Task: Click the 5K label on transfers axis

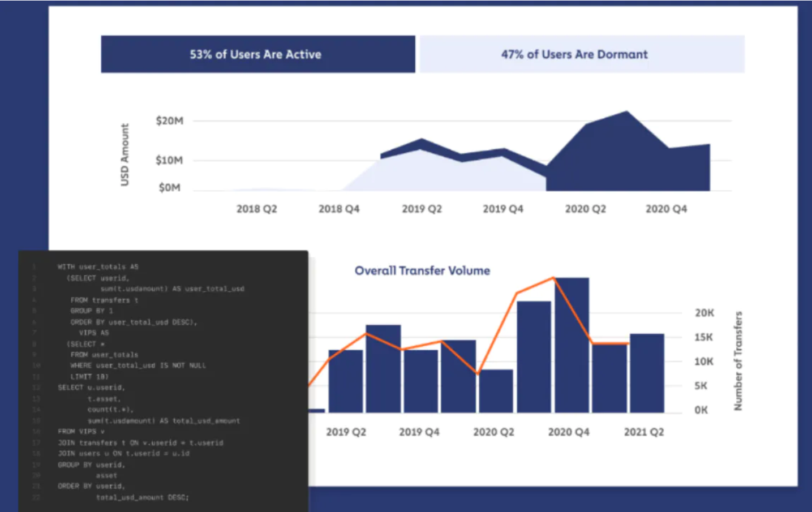Action: 701,386
